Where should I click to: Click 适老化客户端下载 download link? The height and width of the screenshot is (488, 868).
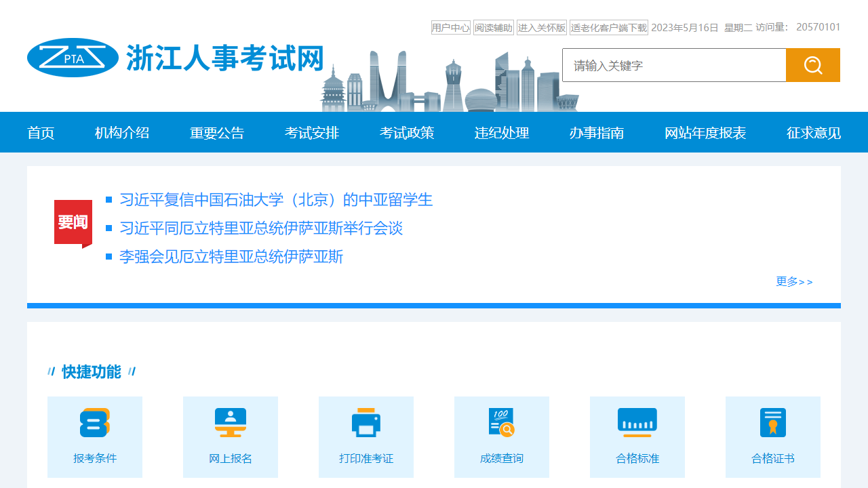pos(608,28)
